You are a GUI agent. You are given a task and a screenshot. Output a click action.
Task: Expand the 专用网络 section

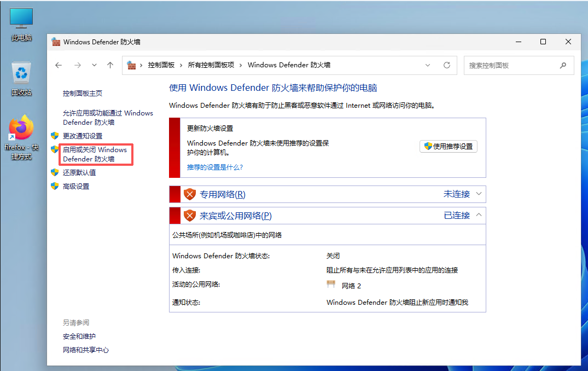[x=479, y=194]
